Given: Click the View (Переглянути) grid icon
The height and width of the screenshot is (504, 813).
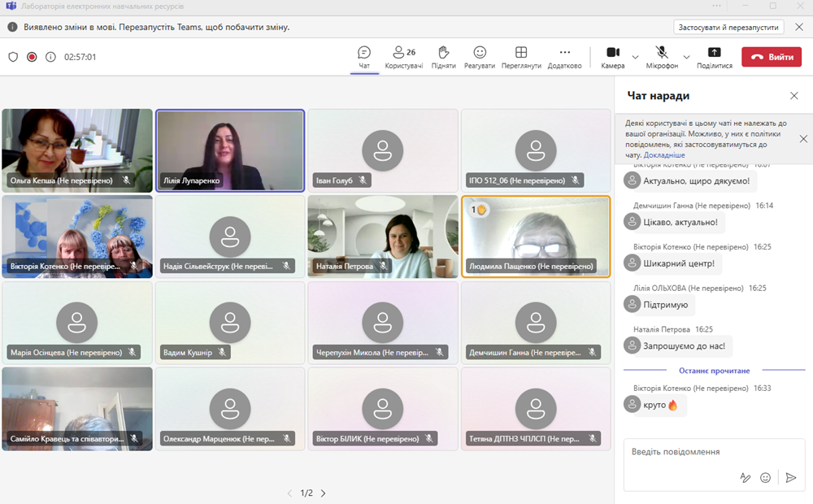Looking at the screenshot, I should [521, 57].
